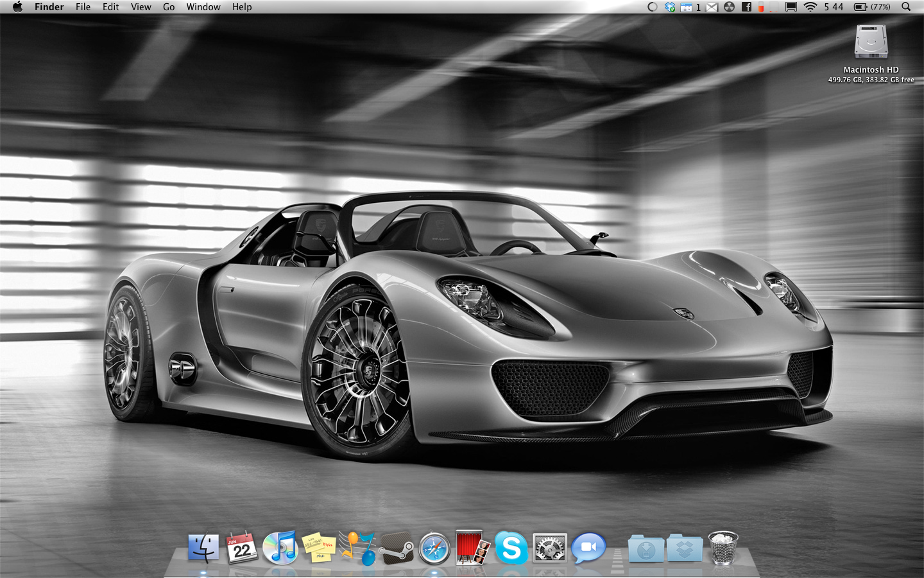Open iChat from the Dock
Image resolution: width=924 pixels, height=578 pixels.
tap(588, 548)
